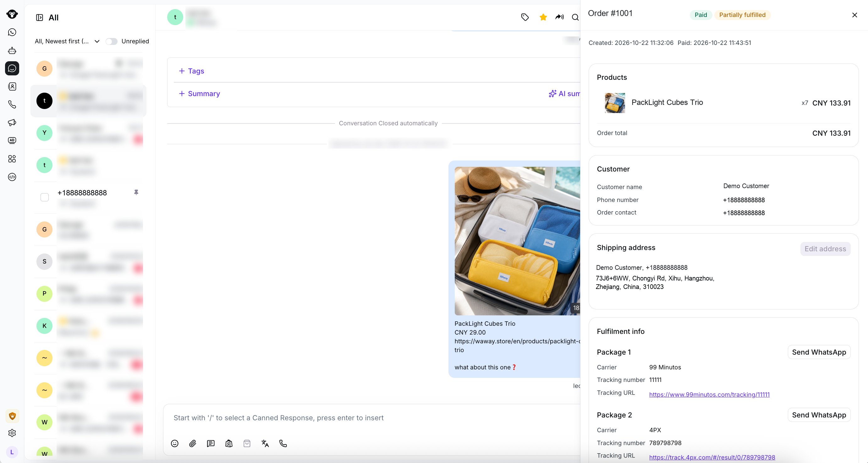Open settings gear in left sidebar

click(12, 433)
